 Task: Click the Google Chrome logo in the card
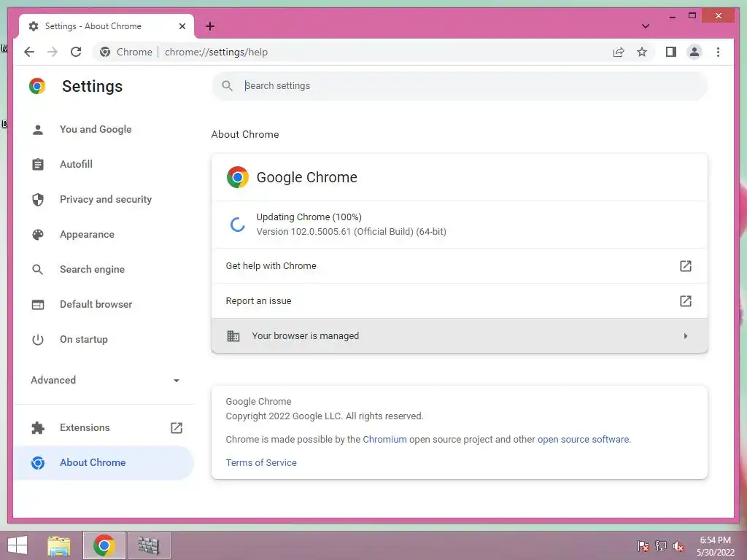237,177
